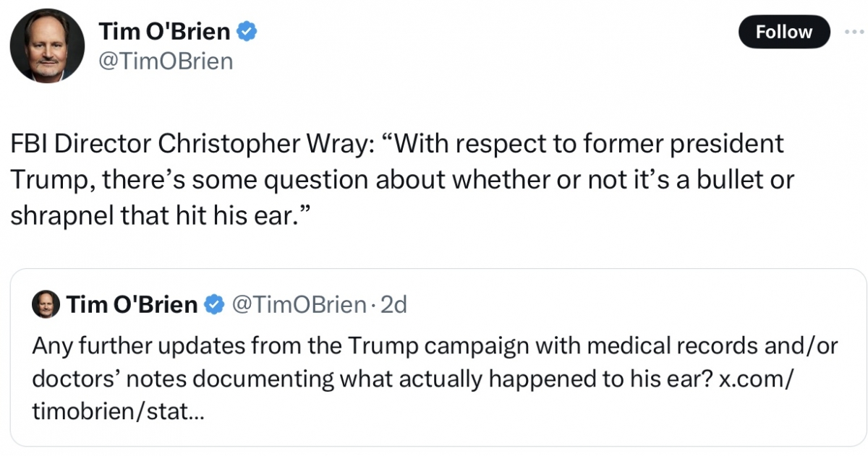The image size is (868, 456).
Task: Select the quoted tweet's Tim O'Brien author name
Action: 132,305
